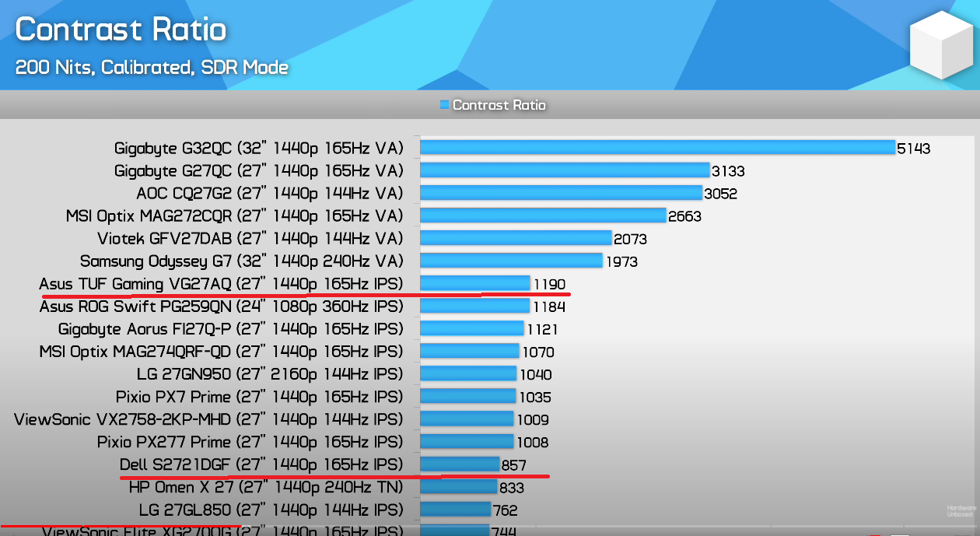Select the MSI Optix MAG272CQR label

pyautogui.click(x=235, y=215)
